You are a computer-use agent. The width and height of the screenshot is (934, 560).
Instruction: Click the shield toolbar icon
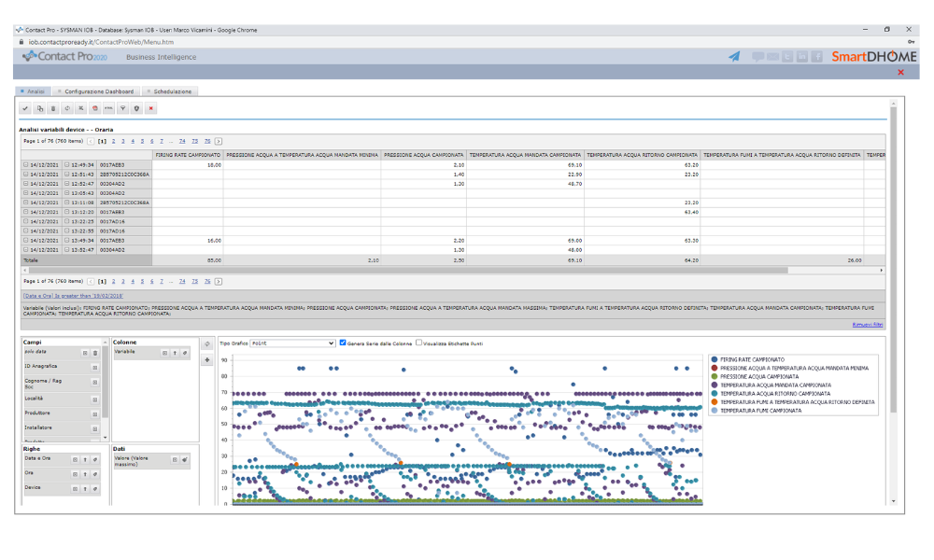tap(136, 108)
